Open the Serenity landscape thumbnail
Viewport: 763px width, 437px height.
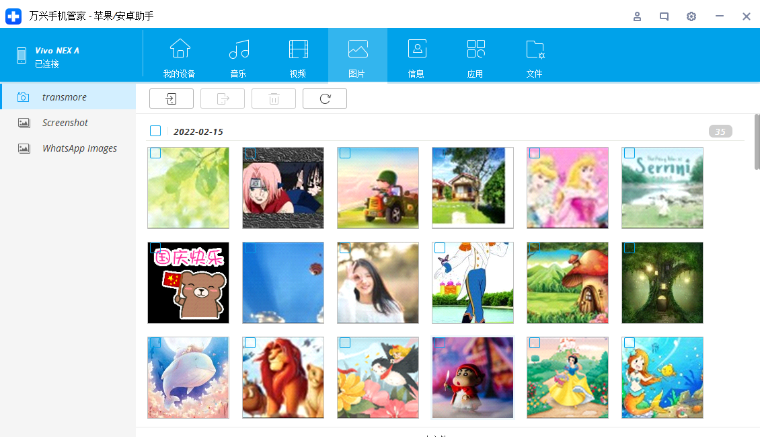662,188
